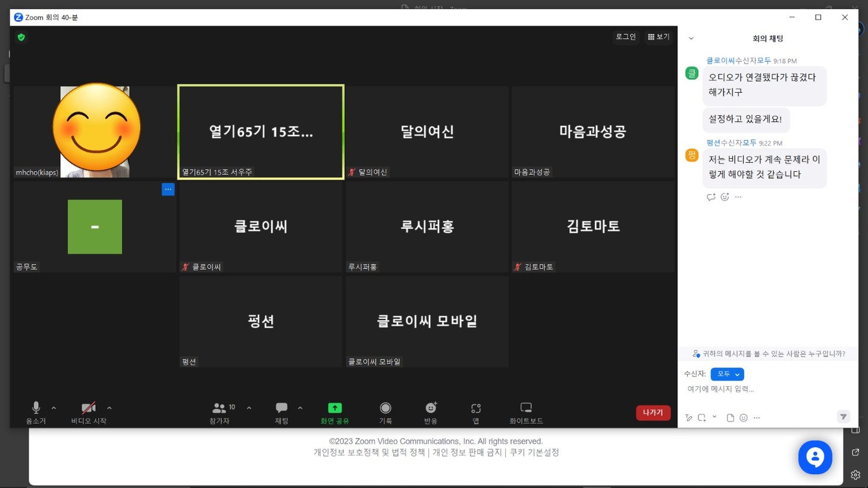
Task: Mute microphone with the 음소거 button
Action: tap(36, 413)
